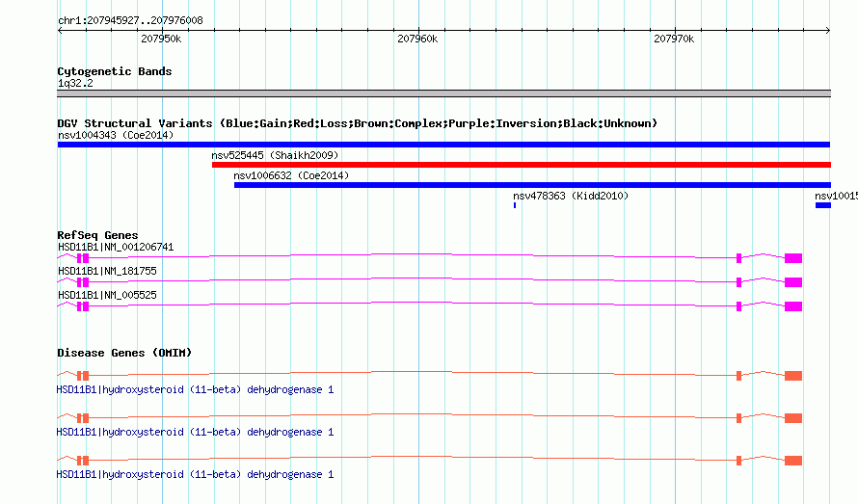Click the nsv1004343 (Coe2014) blue gain bar
Screen dimensions: 858x504
(x=443, y=145)
